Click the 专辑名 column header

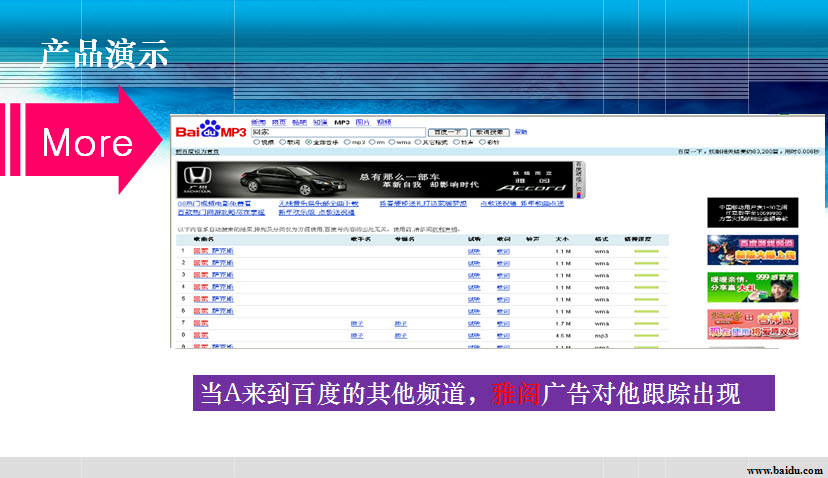click(x=404, y=239)
